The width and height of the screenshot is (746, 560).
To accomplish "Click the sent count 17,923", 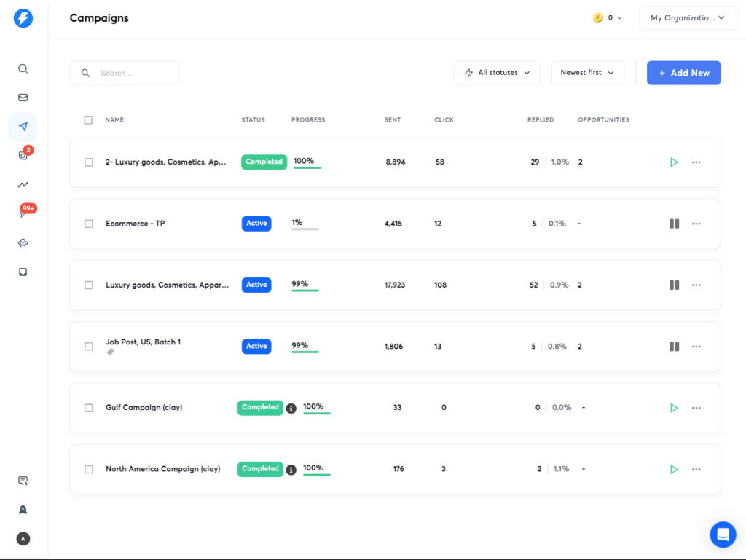I will (x=395, y=285).
